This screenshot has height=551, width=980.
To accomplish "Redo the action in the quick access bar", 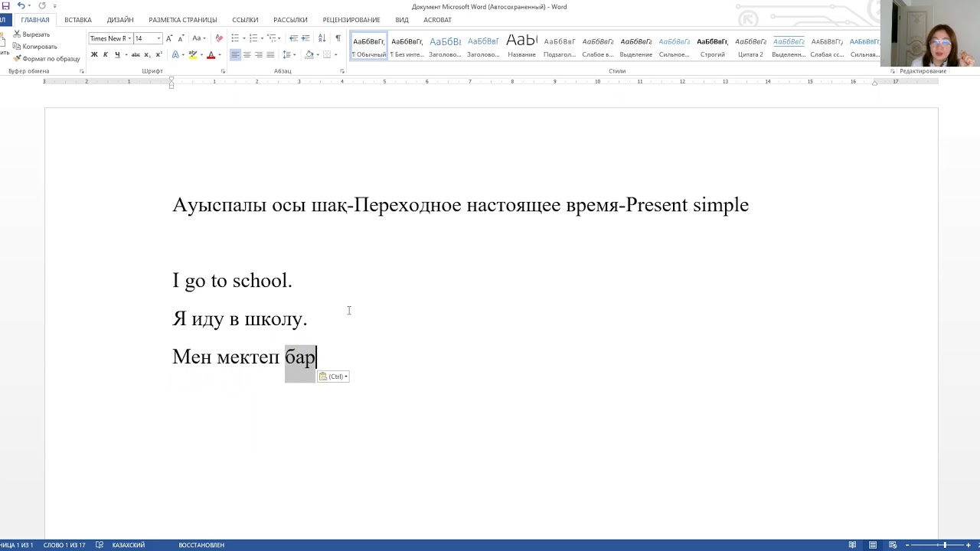I will [x=42, y=5].
